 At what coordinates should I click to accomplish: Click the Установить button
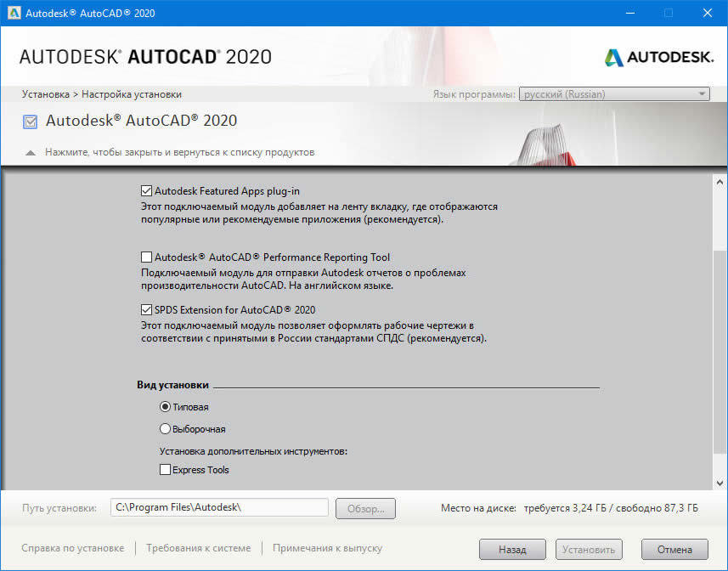coord(590,550)
